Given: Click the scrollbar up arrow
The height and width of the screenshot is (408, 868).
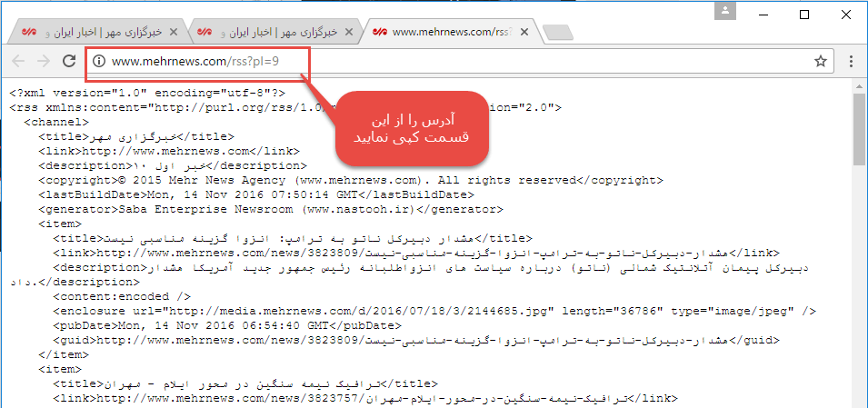Looking at the screenshot, I should click(859, 85).
